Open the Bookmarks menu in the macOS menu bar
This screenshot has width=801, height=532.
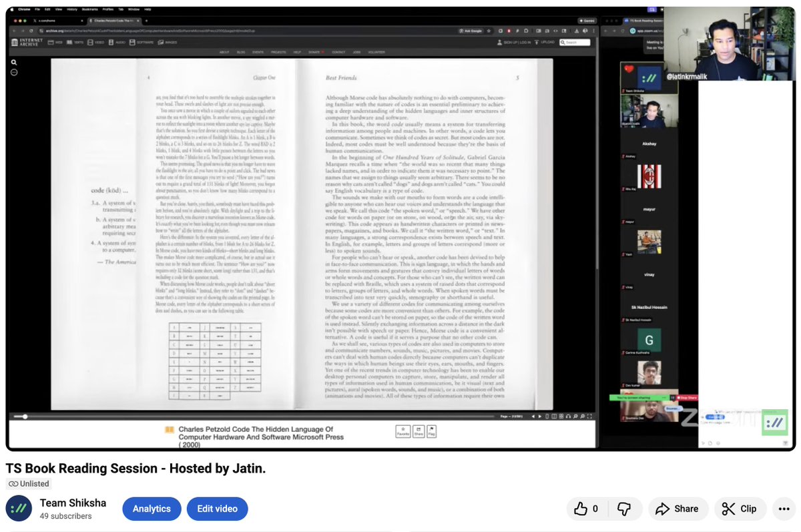(90, 9)
